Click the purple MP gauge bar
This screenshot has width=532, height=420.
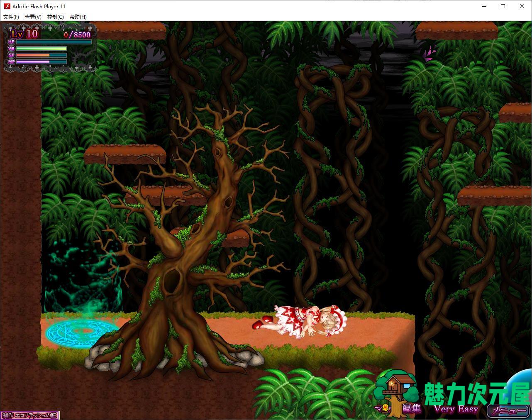tap(41, 62)
